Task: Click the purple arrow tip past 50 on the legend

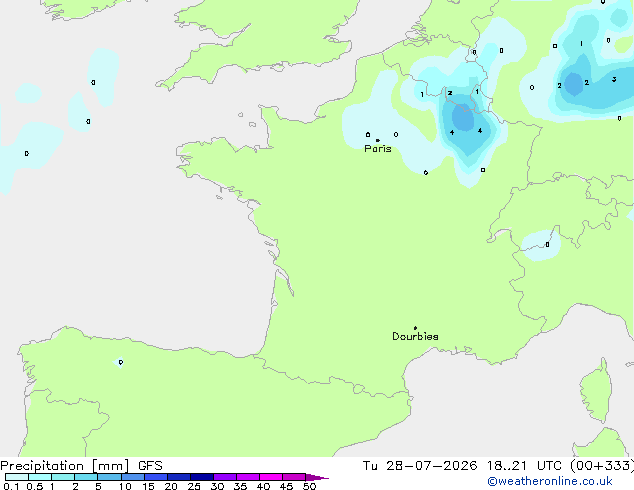Action: click(x=317, y=477)
